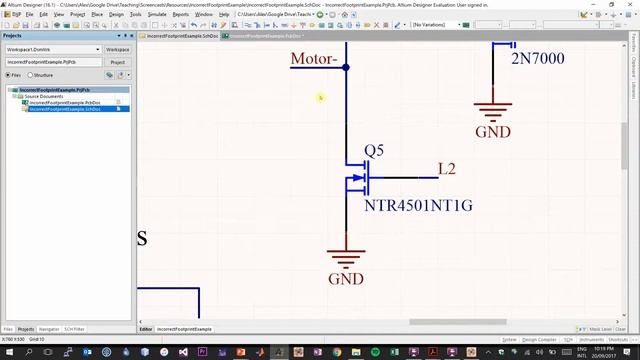Screen dimensions: 640x360
Task: Open the Simulate menu
Action: [x=157, y=14]
